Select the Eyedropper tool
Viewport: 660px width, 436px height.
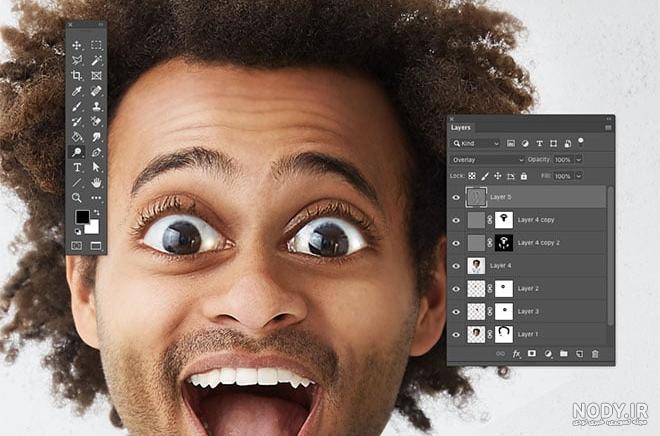[x=77, y=90]
